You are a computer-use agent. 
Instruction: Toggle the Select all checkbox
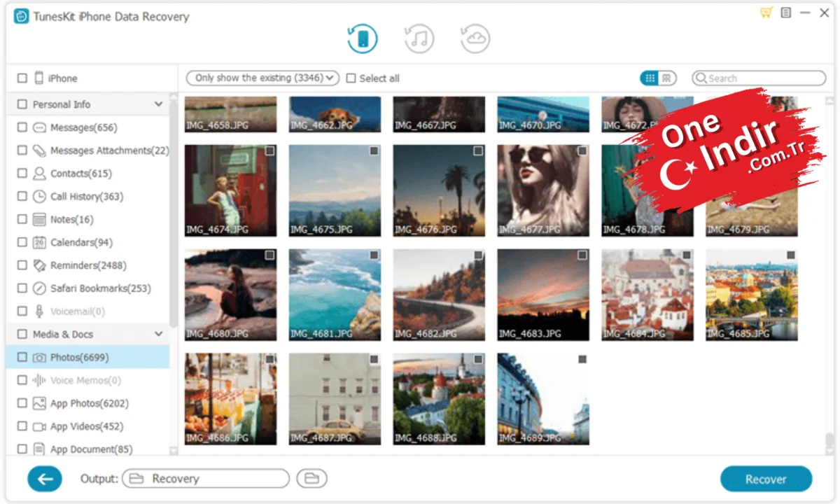[x=351, y=78]
